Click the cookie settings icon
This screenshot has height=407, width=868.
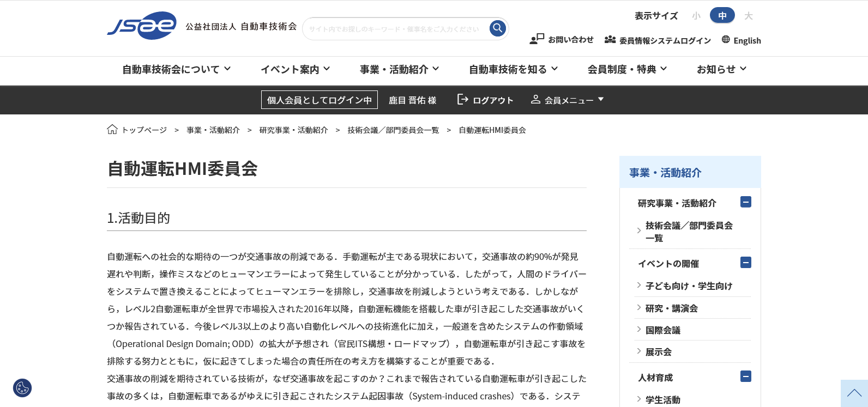pos(22,388)
